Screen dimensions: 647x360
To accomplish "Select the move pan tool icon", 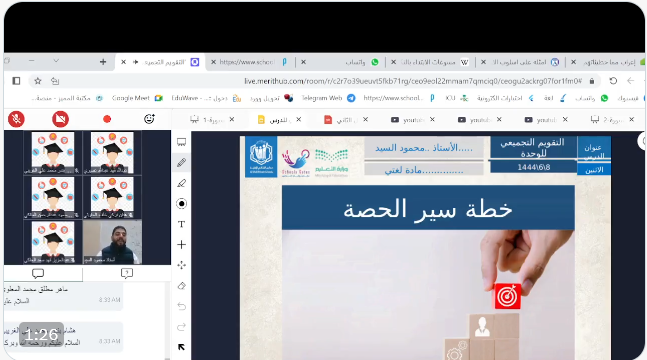I will (x=182, y=265).
